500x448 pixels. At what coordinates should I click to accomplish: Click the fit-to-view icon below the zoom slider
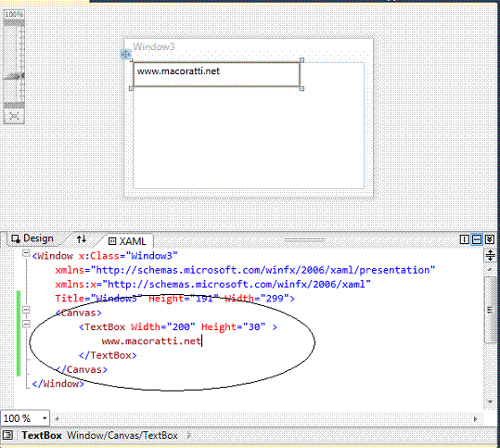tap(14, 116)
